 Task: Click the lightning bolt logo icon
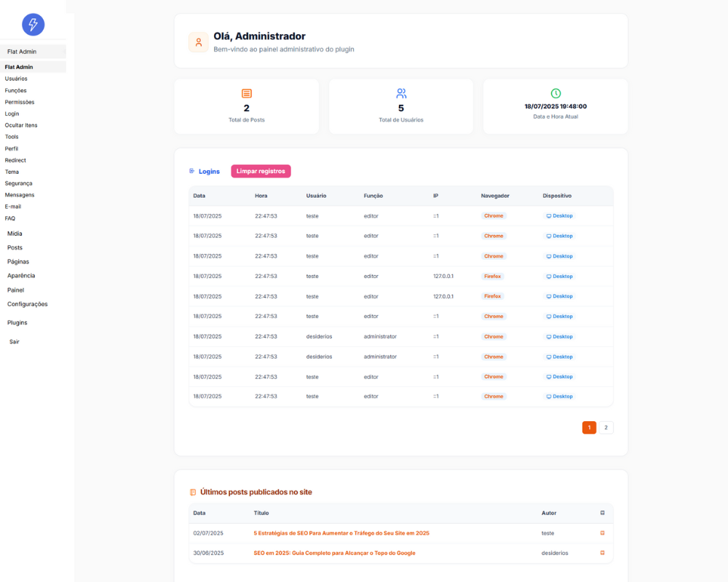click(33, 25)
